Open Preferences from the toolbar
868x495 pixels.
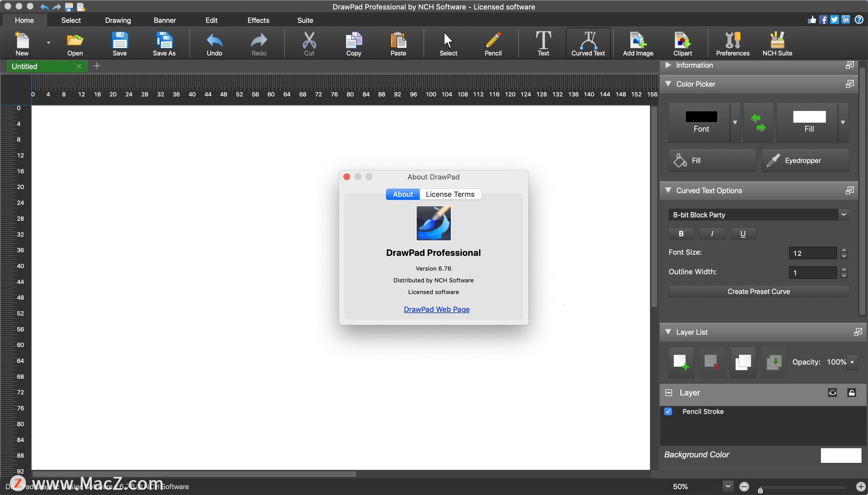[x=732, y=43]
